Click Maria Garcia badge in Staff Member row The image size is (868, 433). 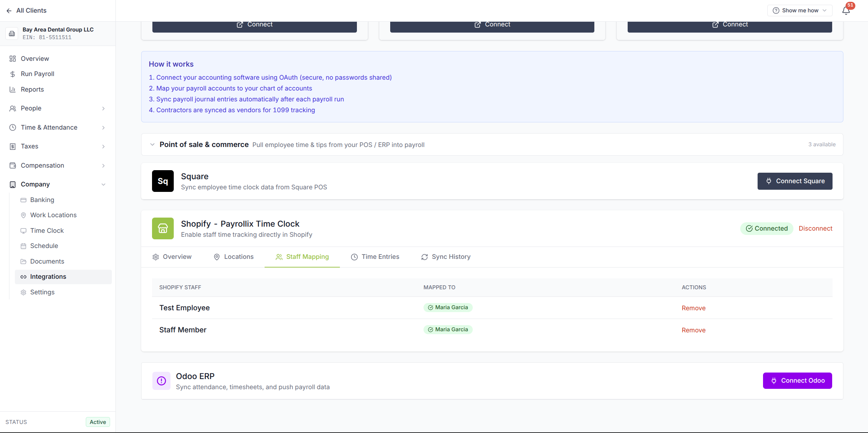click(x=448, y=329)
